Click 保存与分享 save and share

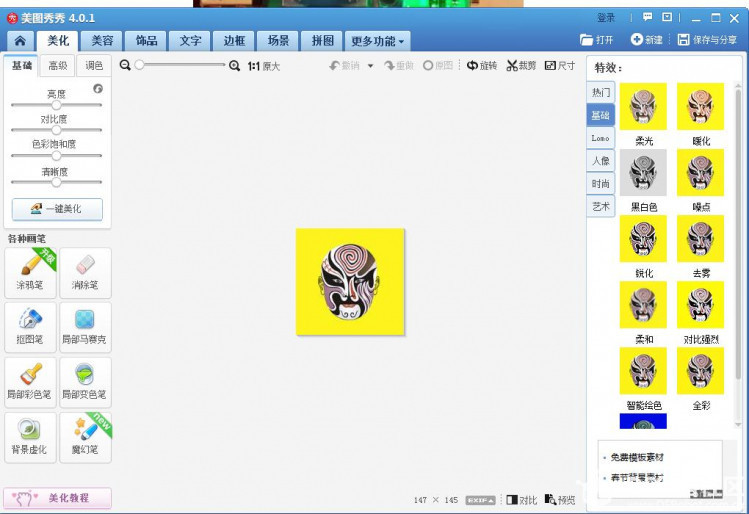[x=707, y=40]
